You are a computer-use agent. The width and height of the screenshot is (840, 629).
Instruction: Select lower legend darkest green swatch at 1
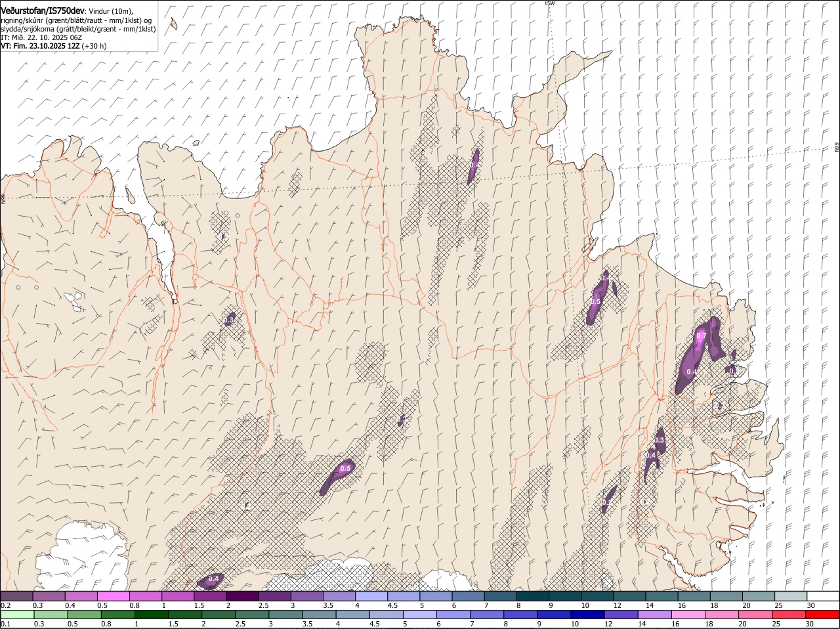151,615
